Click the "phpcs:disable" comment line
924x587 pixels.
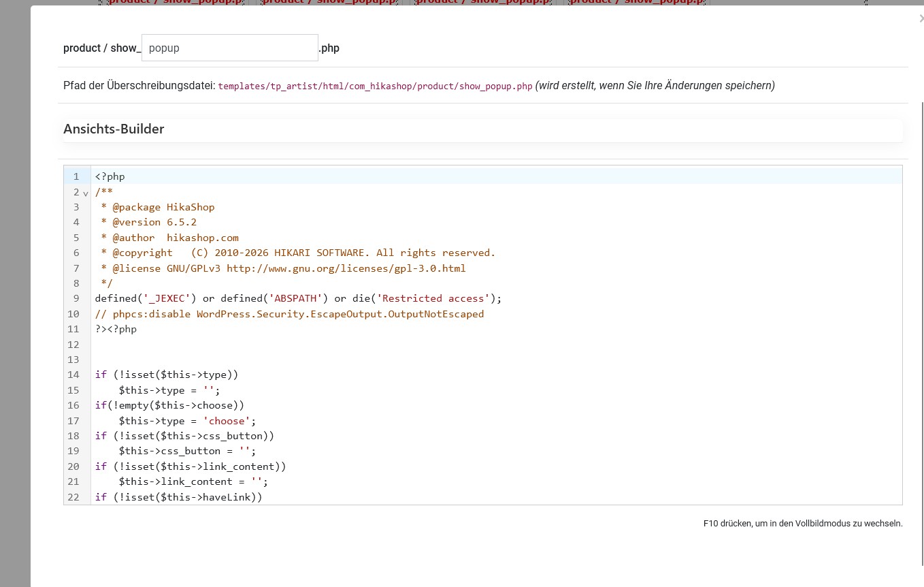tap(290, 314)
